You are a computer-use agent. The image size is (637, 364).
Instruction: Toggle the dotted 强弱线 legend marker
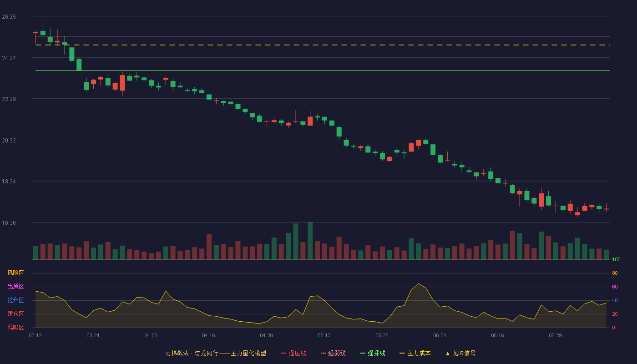324,353
